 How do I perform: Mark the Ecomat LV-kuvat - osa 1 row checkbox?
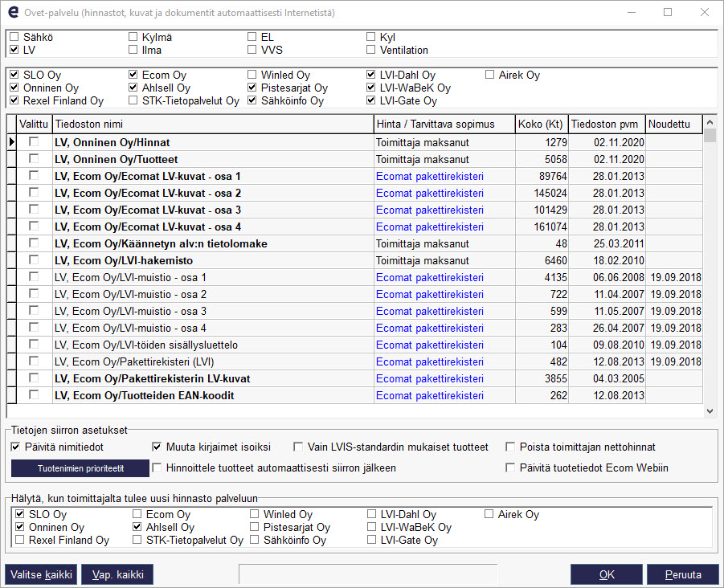(x=34, y=175)
